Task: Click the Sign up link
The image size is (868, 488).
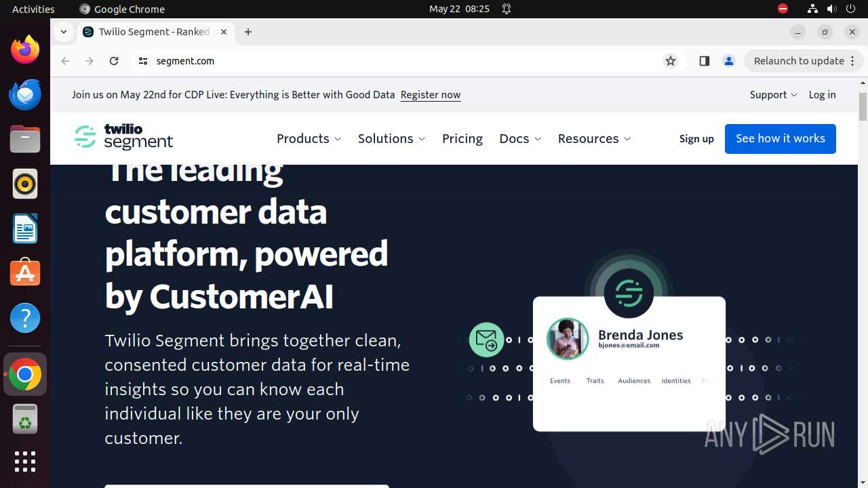Action: pyautogui.click(x=696, y=138)
